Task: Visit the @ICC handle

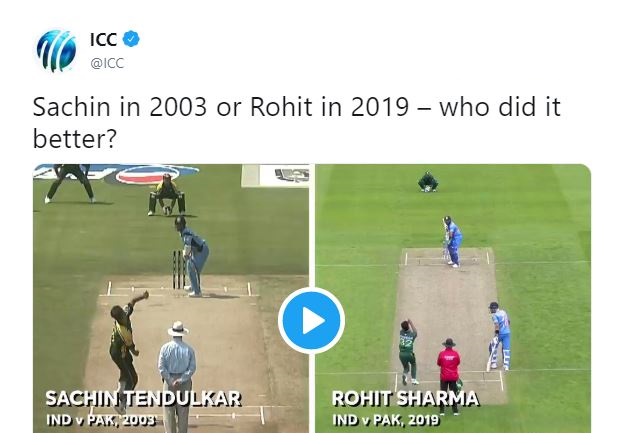Action: [109, 62]
